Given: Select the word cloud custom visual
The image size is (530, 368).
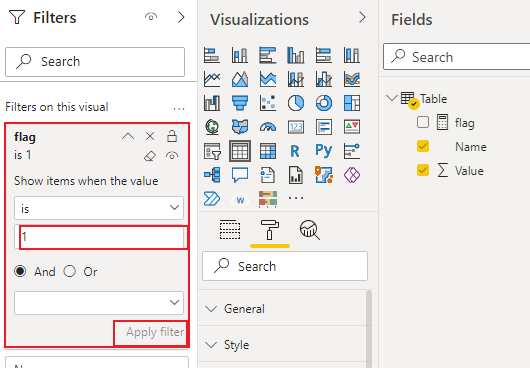Looking at the screenshot, I should click(240, 199).
